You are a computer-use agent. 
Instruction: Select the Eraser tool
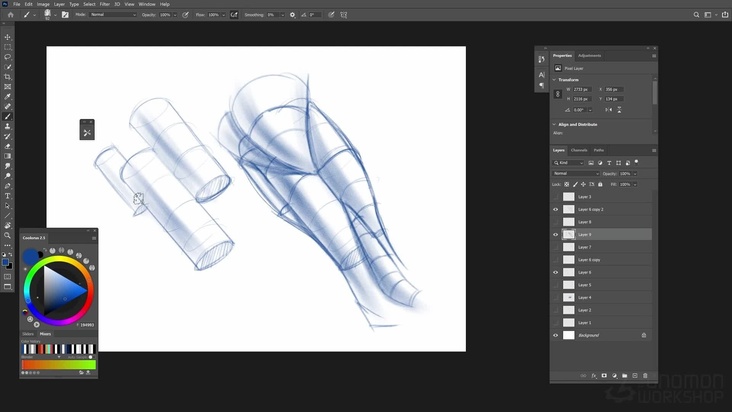click(8, 146)
